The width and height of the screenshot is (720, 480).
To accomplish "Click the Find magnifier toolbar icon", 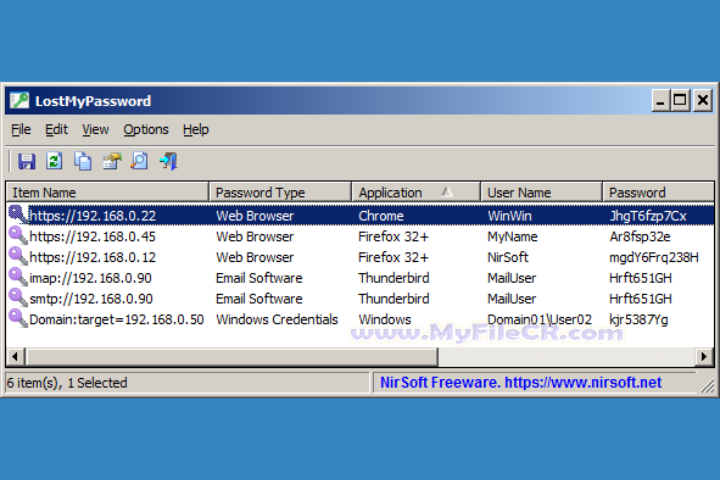I will tap(139, 161).
